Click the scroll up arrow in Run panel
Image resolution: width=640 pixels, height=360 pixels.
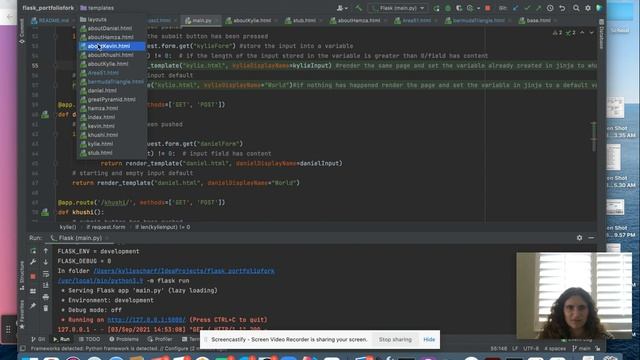[46, 251]
